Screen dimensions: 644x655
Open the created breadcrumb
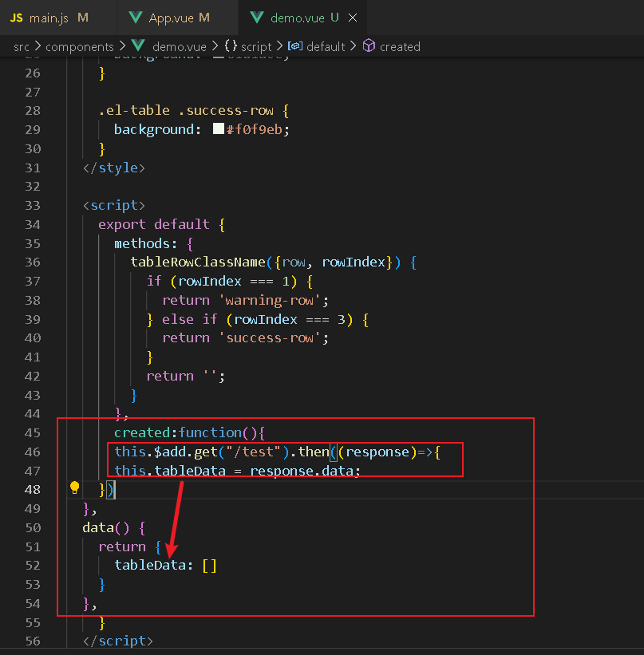tap(400, 47)
